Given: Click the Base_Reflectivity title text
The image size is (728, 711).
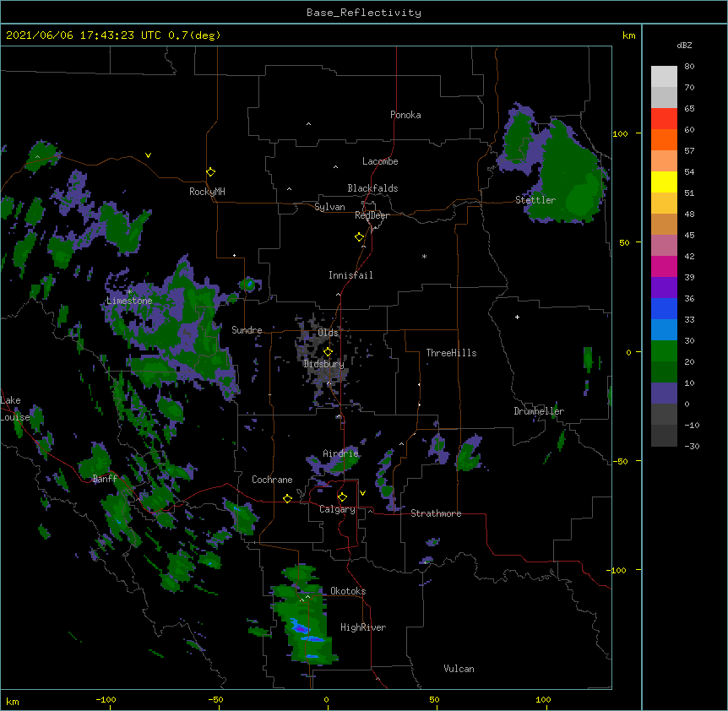Looking at the screenshot, I should (364, 13).
